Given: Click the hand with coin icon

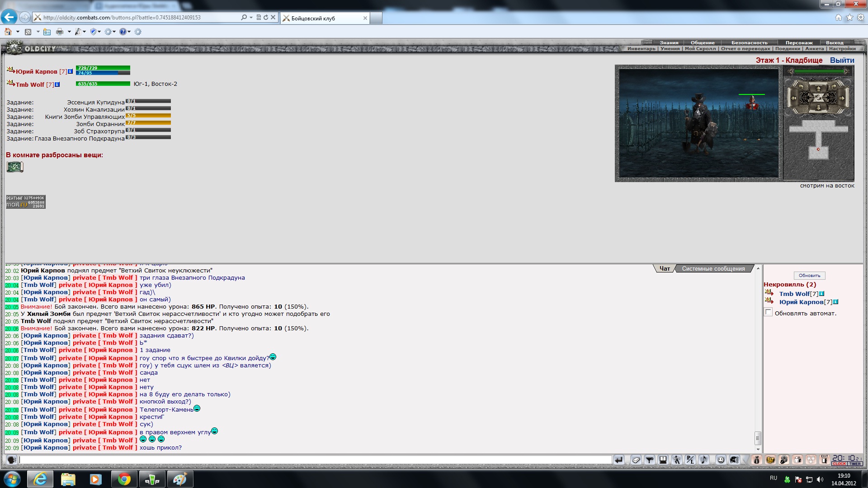Looking at the screenshot, I should (x=784, y=460).
